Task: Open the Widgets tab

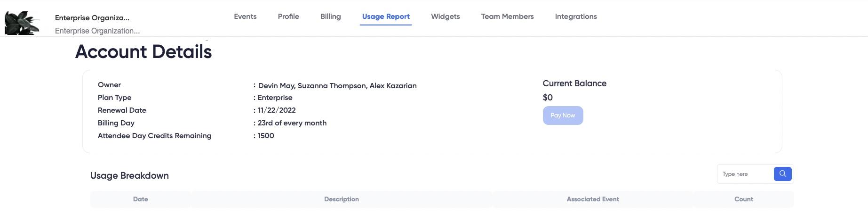Action: click(445, 17)
